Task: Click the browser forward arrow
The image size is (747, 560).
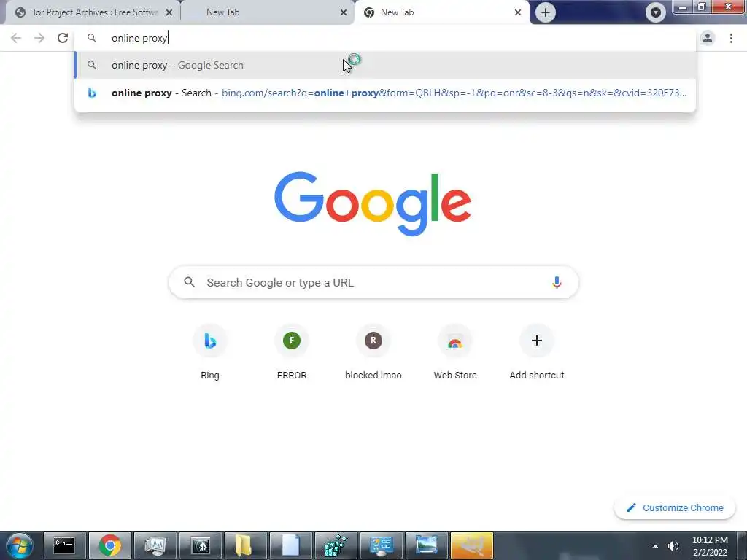Action: tap(39, 38)
